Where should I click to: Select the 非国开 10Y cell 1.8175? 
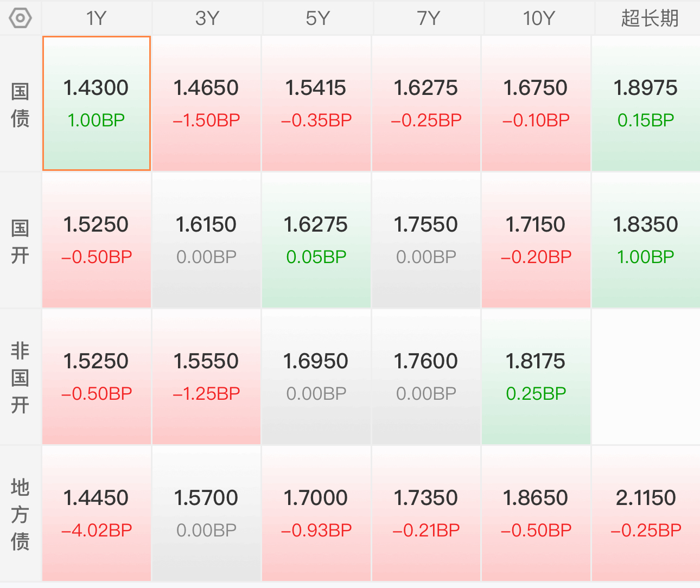pos(536,377)
